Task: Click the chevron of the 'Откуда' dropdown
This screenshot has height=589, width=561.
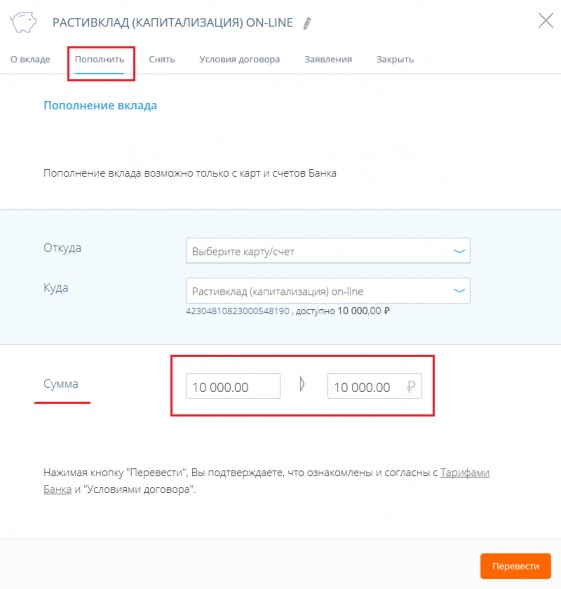Action: (x=459, y=251)
